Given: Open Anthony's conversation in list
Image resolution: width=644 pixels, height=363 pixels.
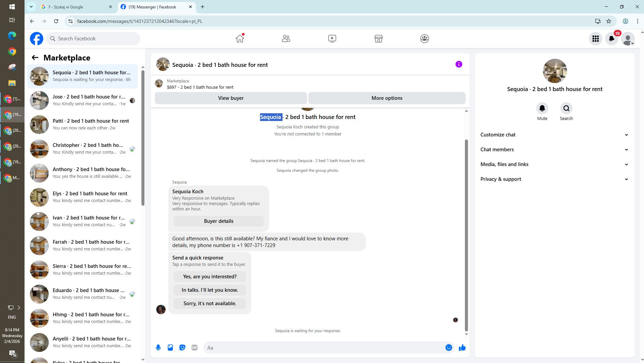Looking at the screenshot, I should [82, 173].
